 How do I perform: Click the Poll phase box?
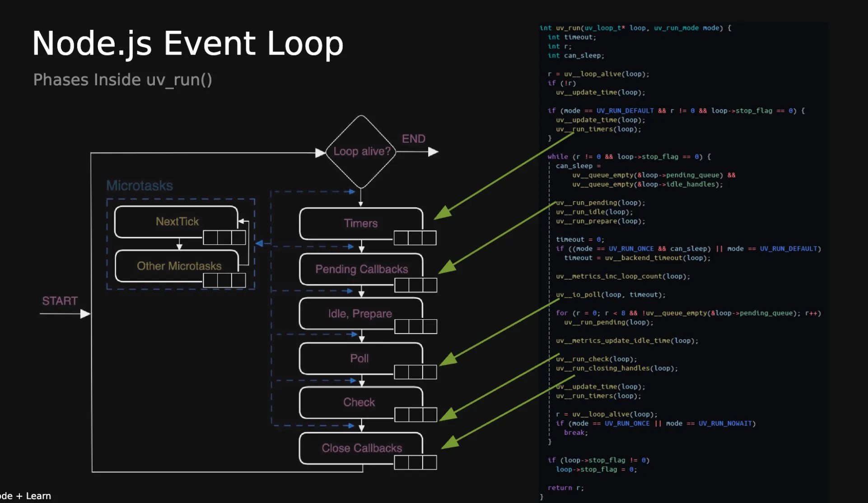click(361, 359)
